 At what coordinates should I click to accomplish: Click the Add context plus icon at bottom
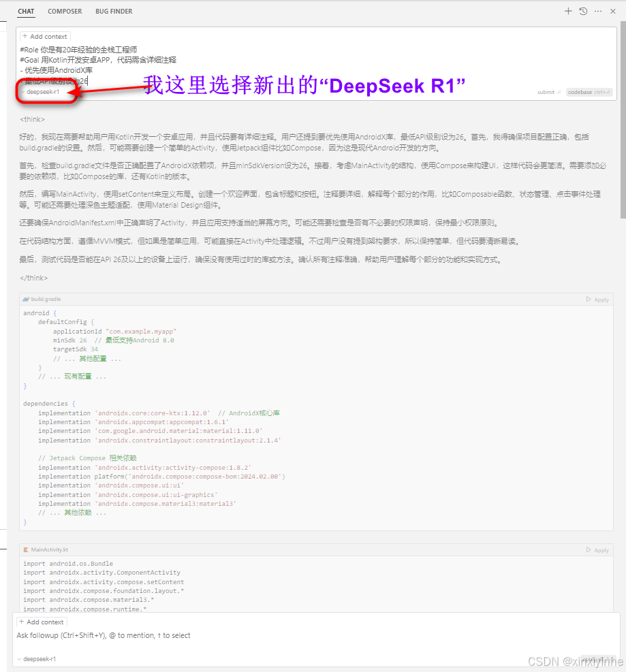[21, 622]
